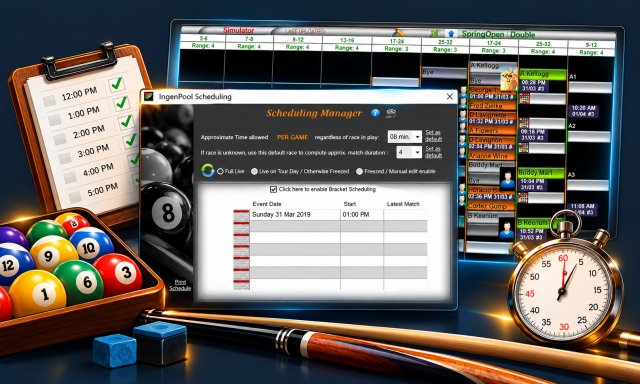Image resolution: width=640 pixels, height=384 pixels.
Task: Select the Fred Zielke bracket entry
Action: (x=492, y=106)
